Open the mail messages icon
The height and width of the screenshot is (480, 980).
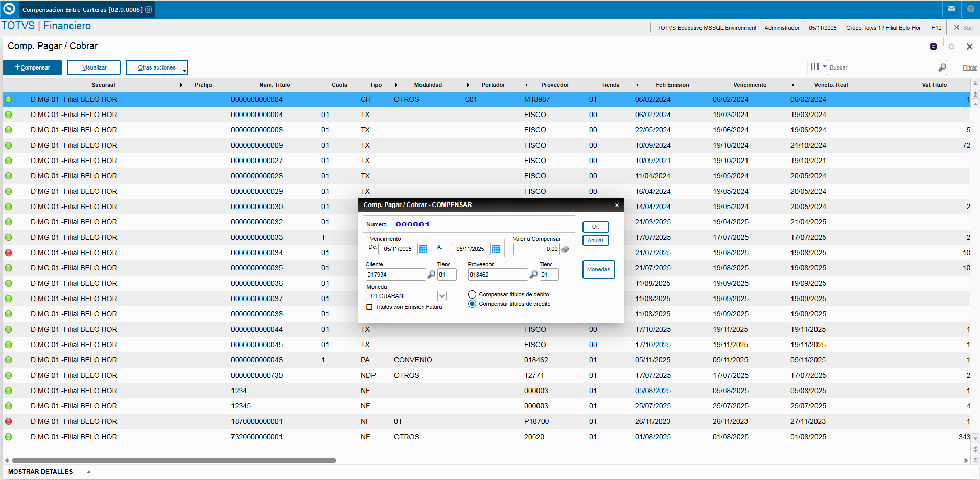(951, 9)
